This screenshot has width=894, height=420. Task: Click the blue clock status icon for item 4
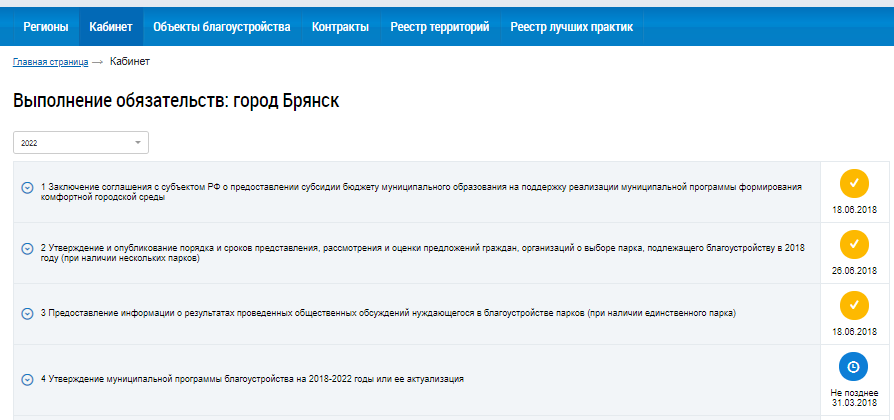(853, 367)
